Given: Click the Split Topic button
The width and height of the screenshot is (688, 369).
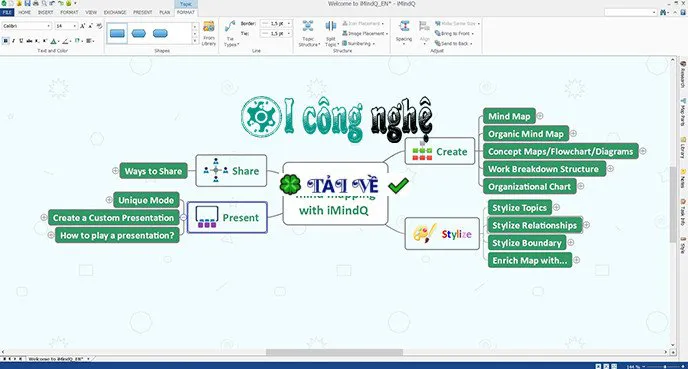Looking at the screenshot, I should [x=331, y=34].
